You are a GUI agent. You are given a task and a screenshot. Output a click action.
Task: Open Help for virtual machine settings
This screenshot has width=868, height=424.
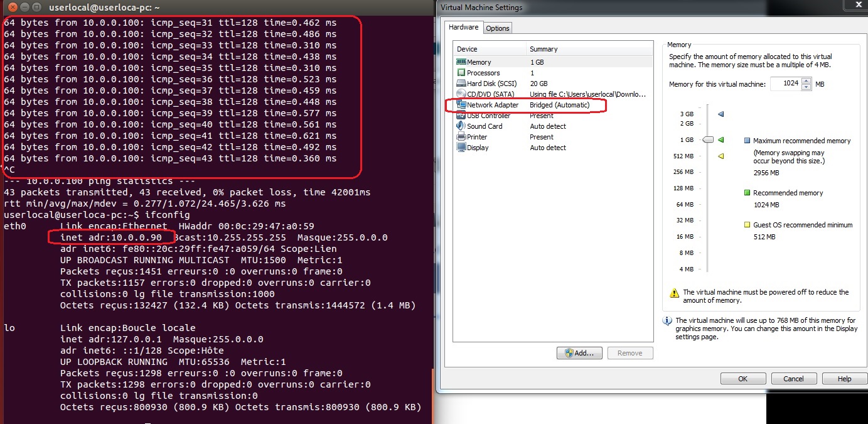[844, 379]
